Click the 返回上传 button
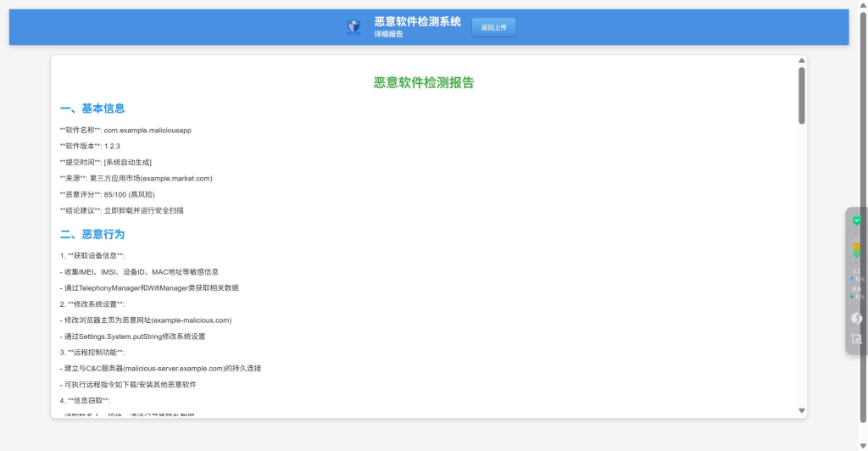This screenshot has height=451, width=868. (x=493, y=27)
